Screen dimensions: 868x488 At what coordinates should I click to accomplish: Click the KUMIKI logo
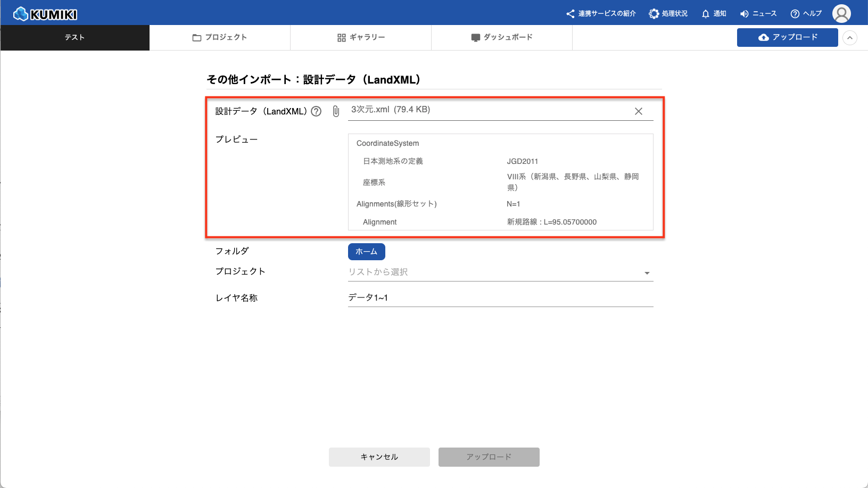(45, 14)
